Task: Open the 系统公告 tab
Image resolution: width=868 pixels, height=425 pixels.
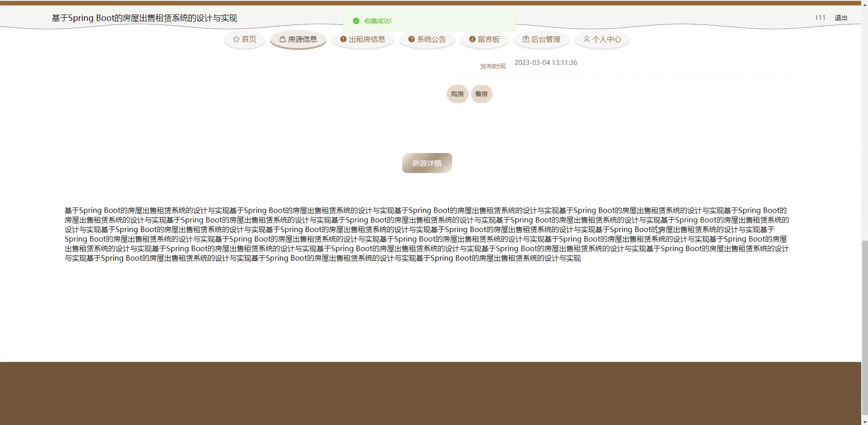Action: [x=427, y=40]
